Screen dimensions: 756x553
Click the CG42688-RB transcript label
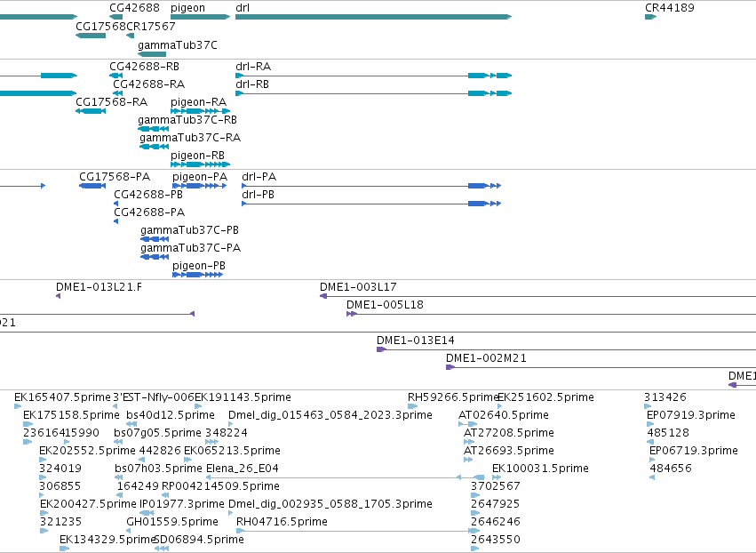(x=144, y=67)
